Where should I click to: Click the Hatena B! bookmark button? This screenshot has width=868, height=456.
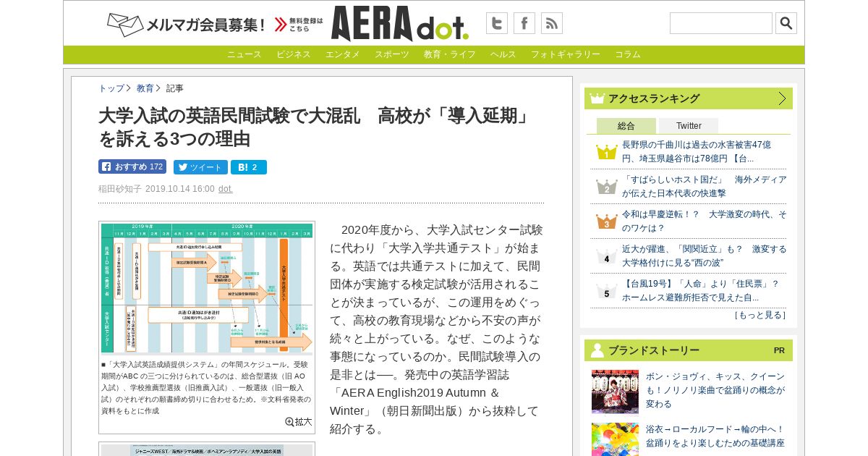click(x=249, y=167)
